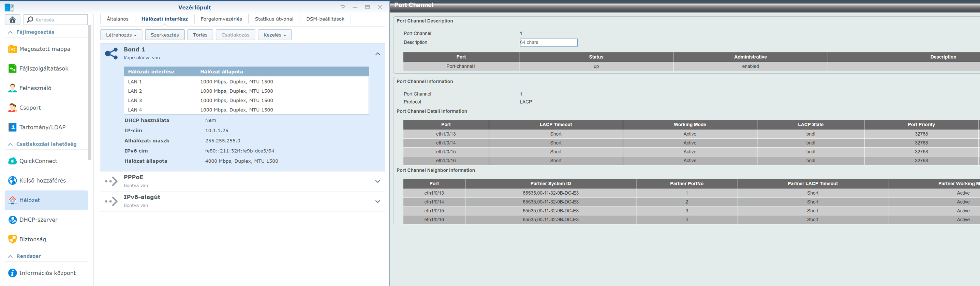
Task: Click the search magnifier icon
Action: [x=30, y=19]
